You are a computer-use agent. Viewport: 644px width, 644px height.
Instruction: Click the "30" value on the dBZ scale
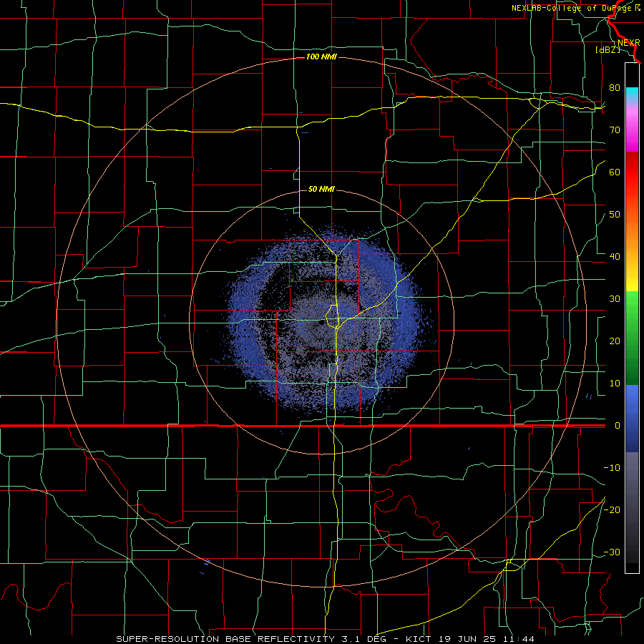[615, 298]
